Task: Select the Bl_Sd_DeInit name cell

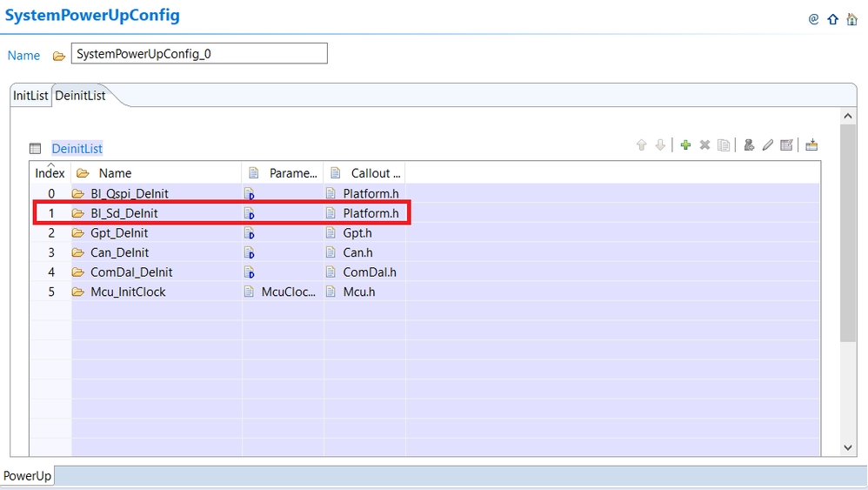Action: [x=157, y=213]
